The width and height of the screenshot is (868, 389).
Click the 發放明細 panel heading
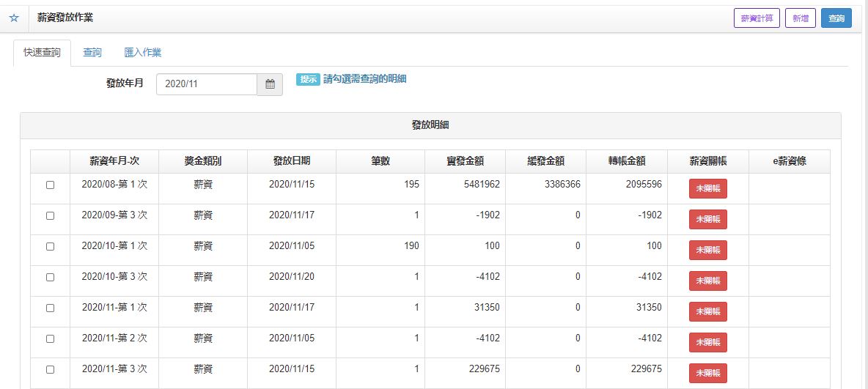point(430,125)
